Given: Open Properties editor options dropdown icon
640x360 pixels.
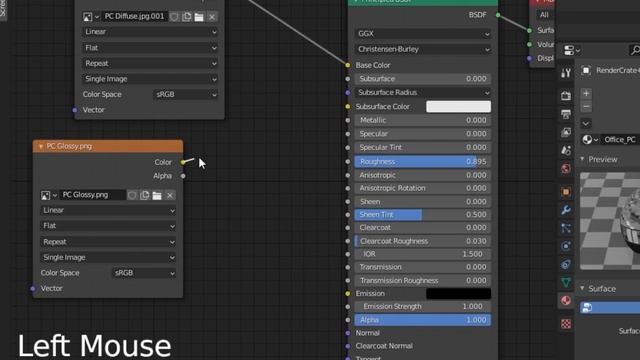Looking at the screenshot, I should tap(571, 50).
